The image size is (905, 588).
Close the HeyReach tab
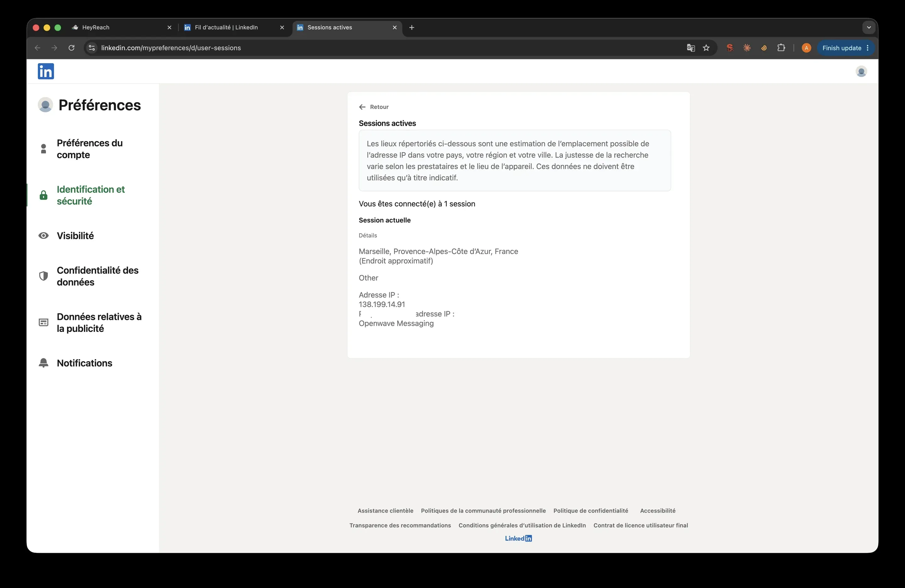click(169, 27)
